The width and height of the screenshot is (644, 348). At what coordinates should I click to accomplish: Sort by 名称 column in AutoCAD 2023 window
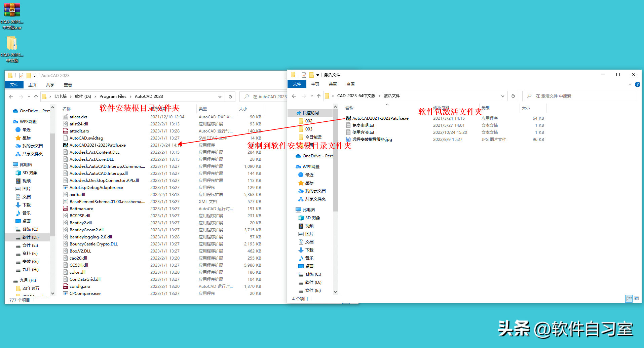click(67, 109)
